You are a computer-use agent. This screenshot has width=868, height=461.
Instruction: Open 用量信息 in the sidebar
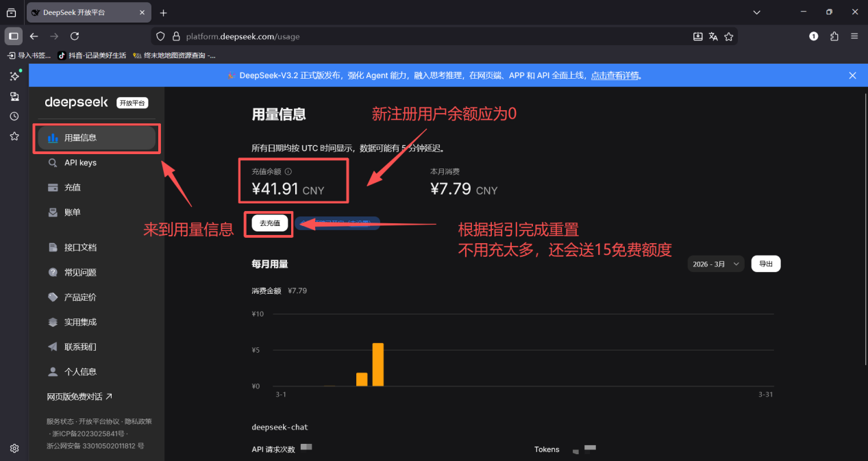coord(97,138)
